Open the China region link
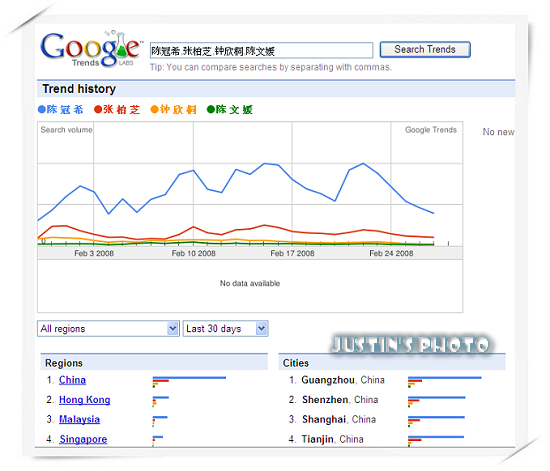The height and width of the screenshot is (471, 550). click(72, 380)
